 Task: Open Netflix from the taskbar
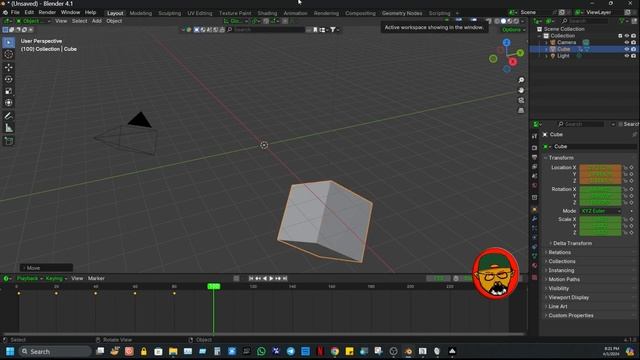point(320,351)
